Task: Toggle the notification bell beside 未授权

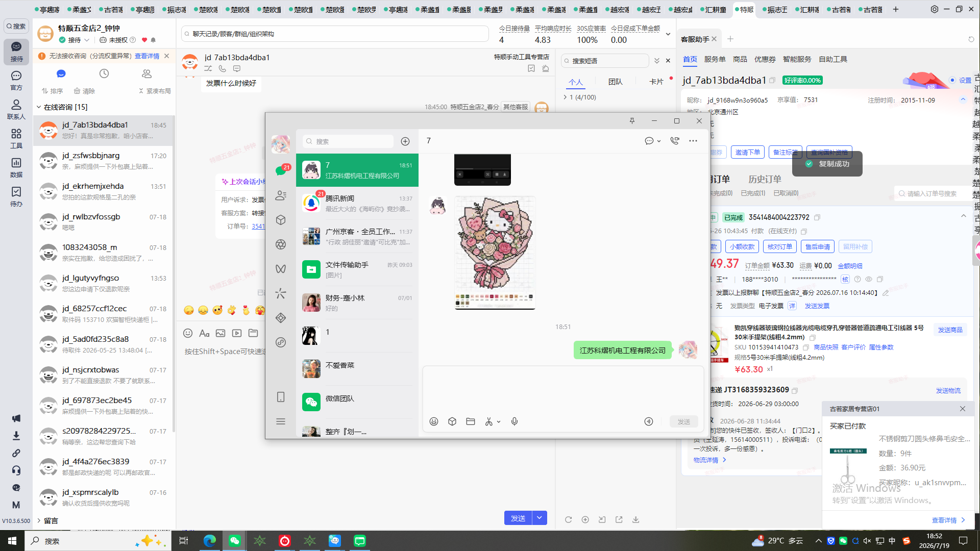Action: point(153,40)
